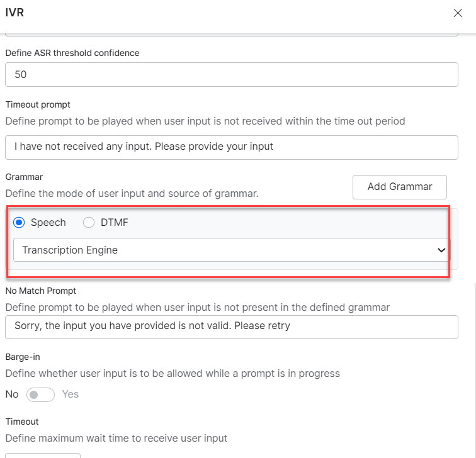Click the No Match Prompt heading
The width and height of the screenshot is (476, 458).
pyautogui.click(x=41, y=291)
